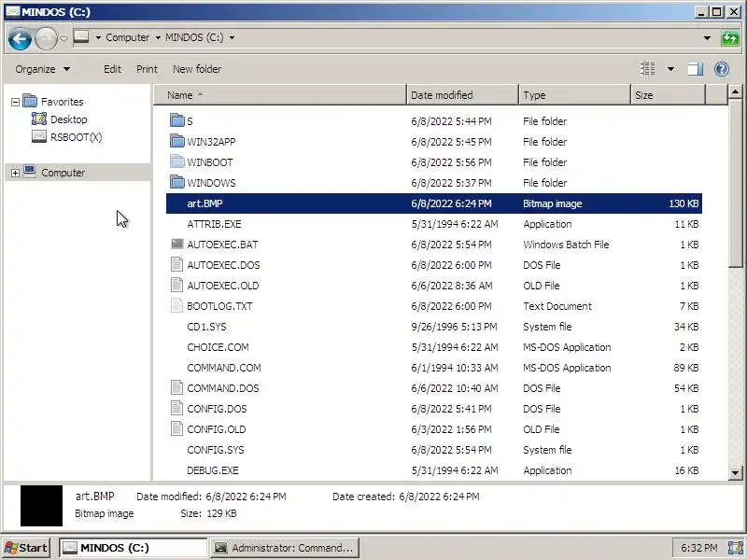This screenshot has height=560, width=747.
Task: Click the greyed Forward arrow button
Action: [x=46, y=39]
